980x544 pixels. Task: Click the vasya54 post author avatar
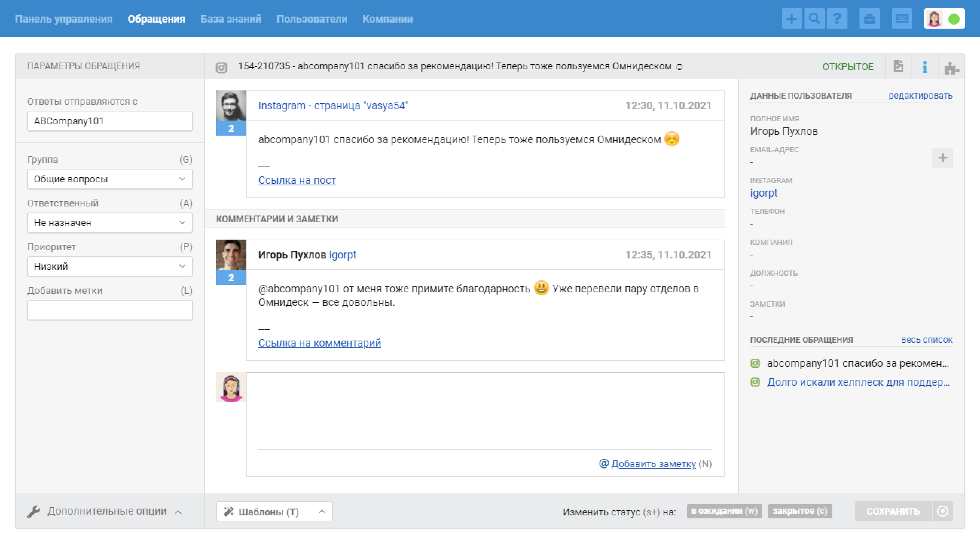(231, 105)
